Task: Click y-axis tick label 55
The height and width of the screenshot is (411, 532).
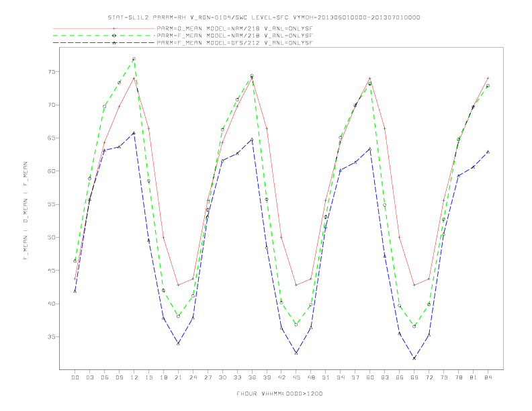Action: tap(52, 204)
